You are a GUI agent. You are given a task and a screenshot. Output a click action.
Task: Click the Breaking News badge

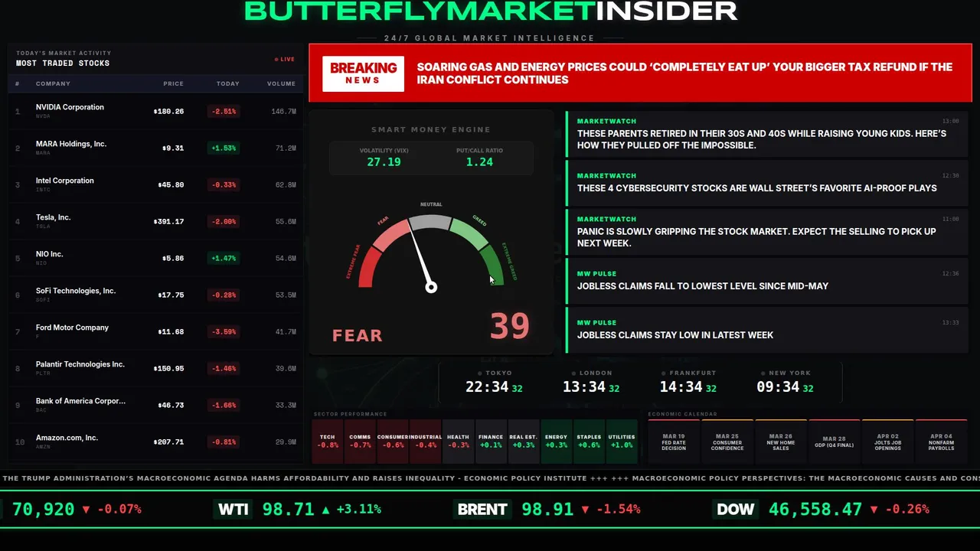(x=363, y=73)
